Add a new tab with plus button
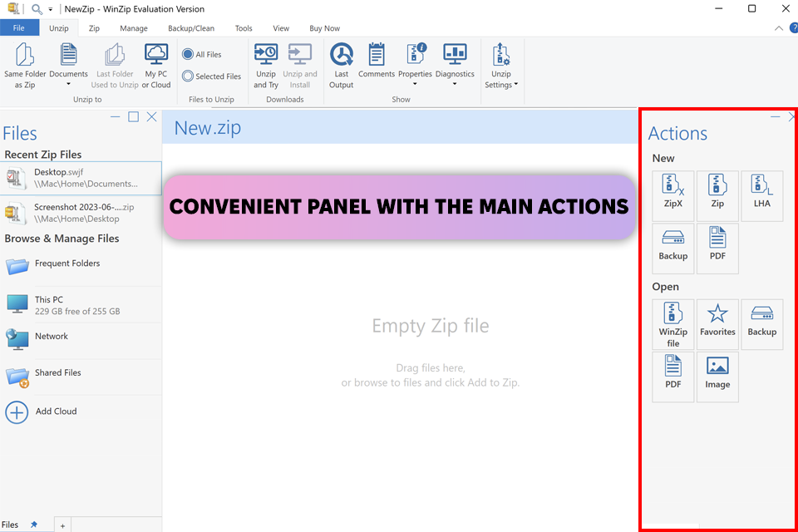Screen dimensions: 798x532 (x=62, y=526)
